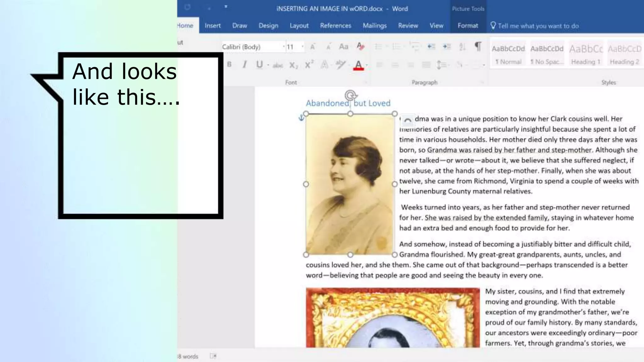The height and width of the screenshot is (362, 644).
Task: Click the Increase Indent icon
Action: click(x=447, y=47)
